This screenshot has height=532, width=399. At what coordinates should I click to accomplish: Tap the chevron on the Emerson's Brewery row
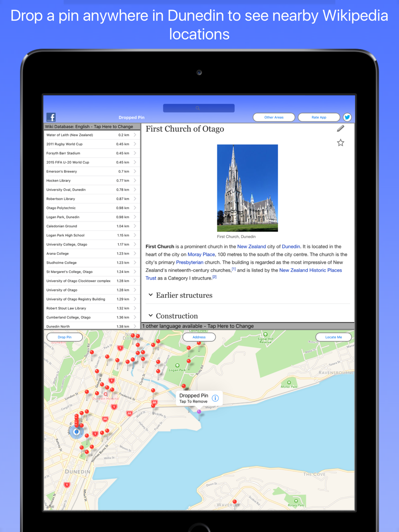135,171
